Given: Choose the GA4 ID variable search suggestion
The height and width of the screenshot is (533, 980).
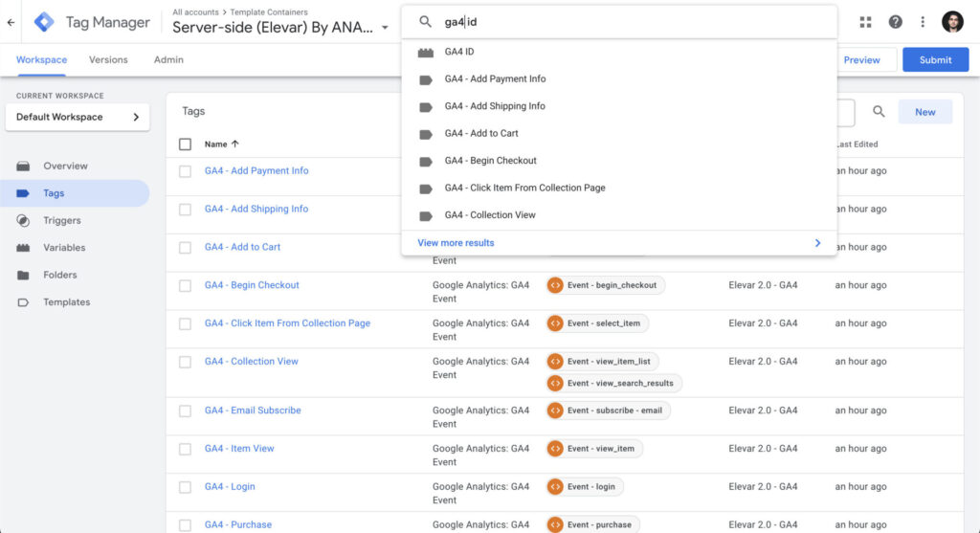Looking at the screenshot, I should [459, 52].
